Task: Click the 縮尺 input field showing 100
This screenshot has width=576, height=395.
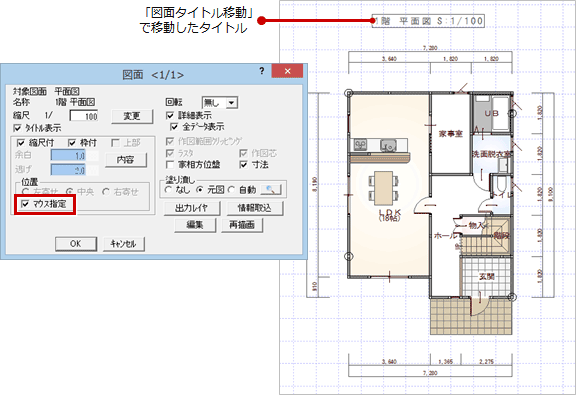Action: [84, 116]
